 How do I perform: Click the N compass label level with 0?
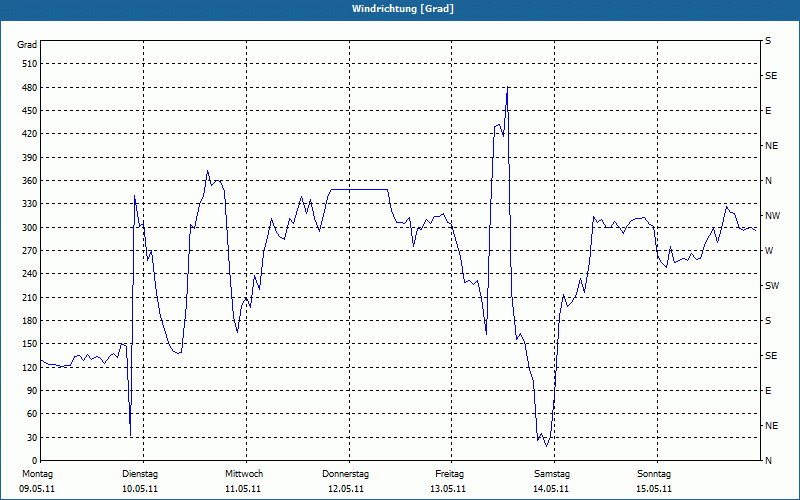pos(768,460)
